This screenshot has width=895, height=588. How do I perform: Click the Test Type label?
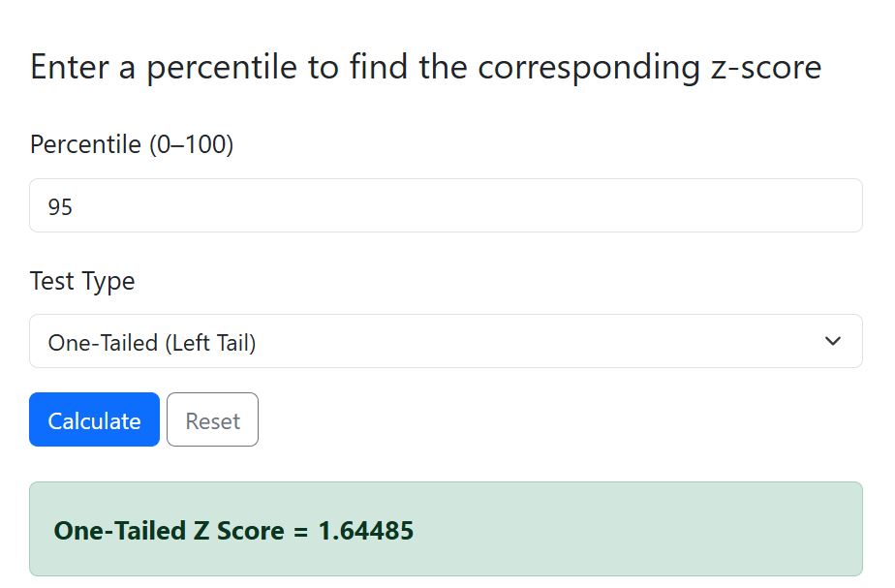coord(81,281)
